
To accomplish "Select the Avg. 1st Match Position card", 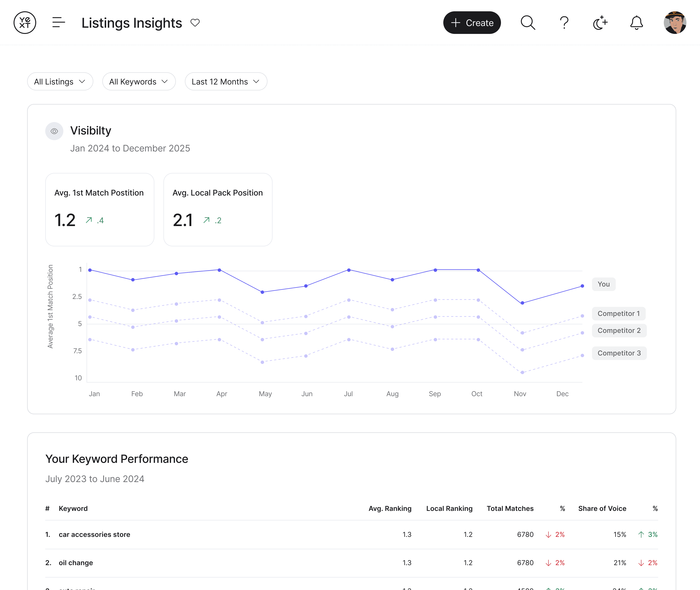I will (x=100, y=210).
